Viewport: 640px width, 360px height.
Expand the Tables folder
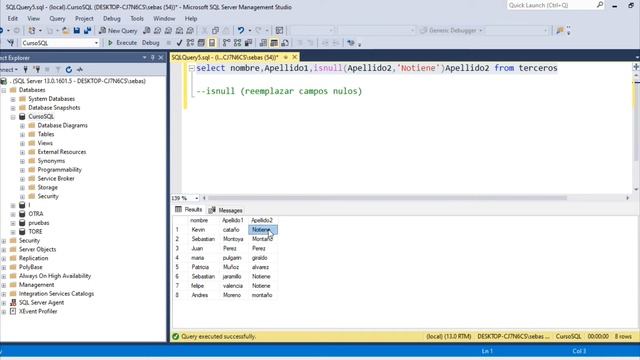(22, 135)
